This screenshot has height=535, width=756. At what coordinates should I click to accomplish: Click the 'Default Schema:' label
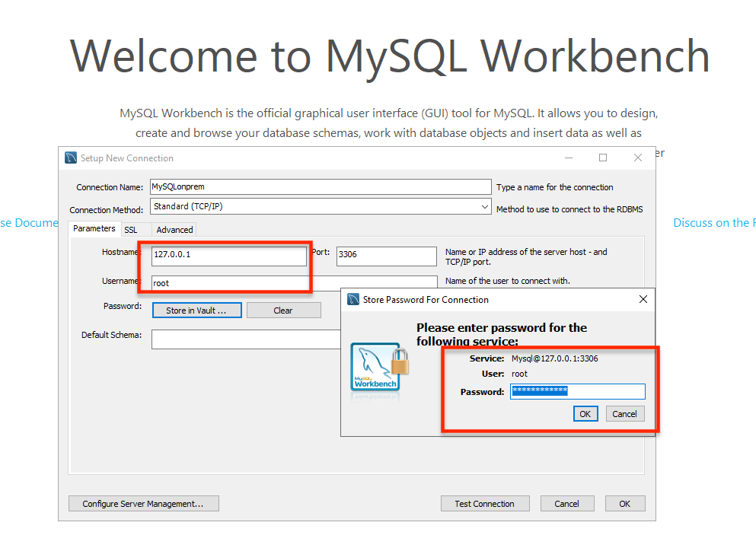click(x=112, y=335)
